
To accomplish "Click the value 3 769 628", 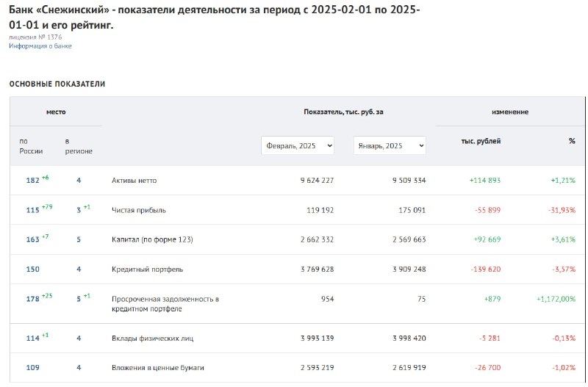I will [x=317, y=269].
